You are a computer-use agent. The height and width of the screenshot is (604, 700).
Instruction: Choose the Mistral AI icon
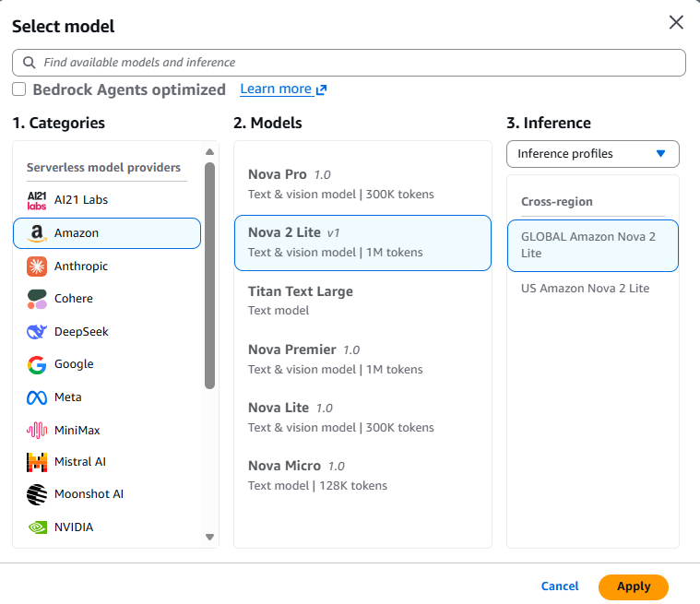[37, 462]
